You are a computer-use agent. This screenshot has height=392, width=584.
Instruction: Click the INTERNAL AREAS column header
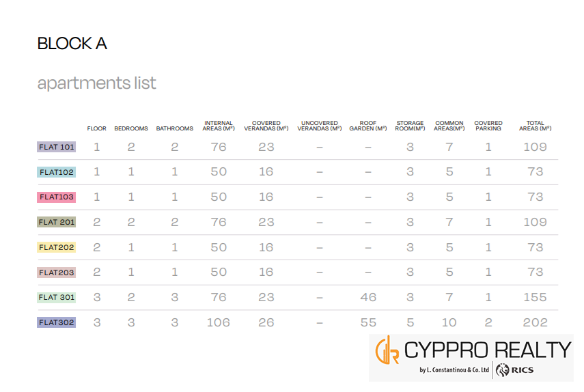coord(219,126)
